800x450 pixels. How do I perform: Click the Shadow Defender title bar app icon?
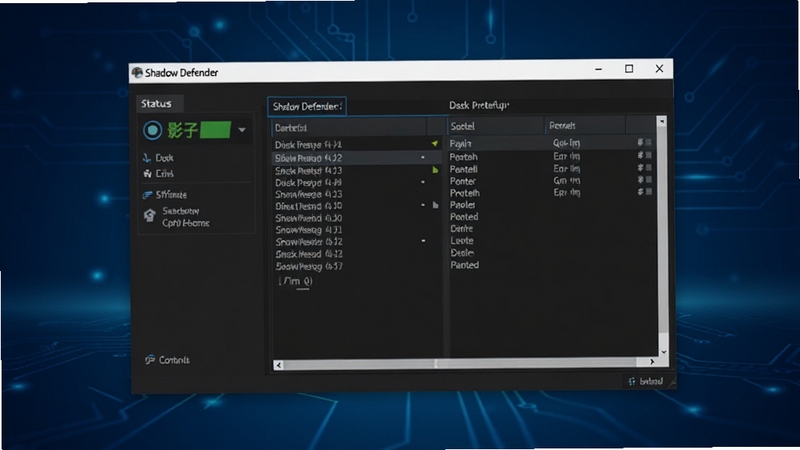[x=137, y=73]
